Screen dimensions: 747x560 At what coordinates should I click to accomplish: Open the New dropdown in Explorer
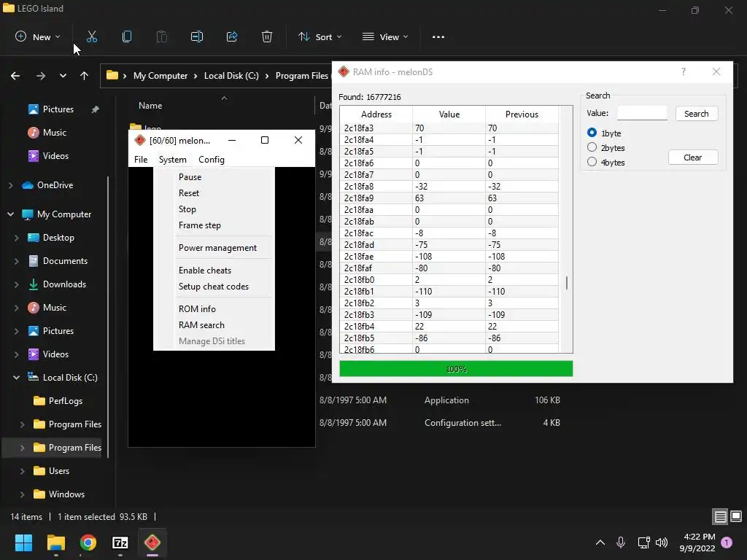pyautogui.click(x=38, y=36)
